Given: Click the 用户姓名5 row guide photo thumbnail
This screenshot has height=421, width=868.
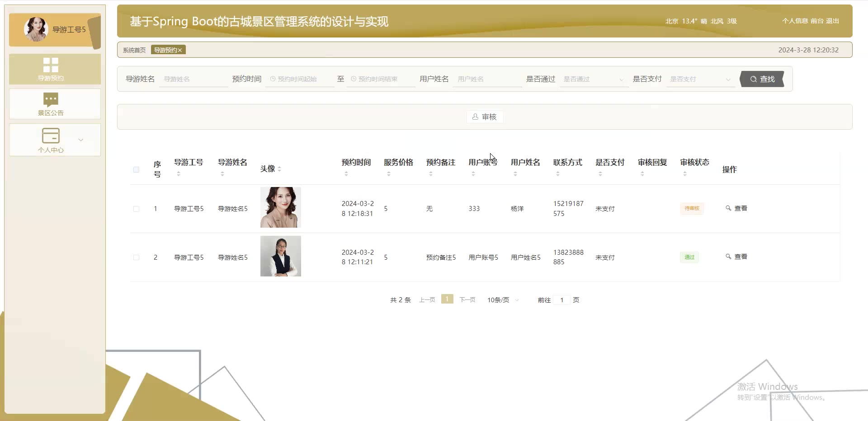Looking at the screenshot, I should click(x=281, y=256).
